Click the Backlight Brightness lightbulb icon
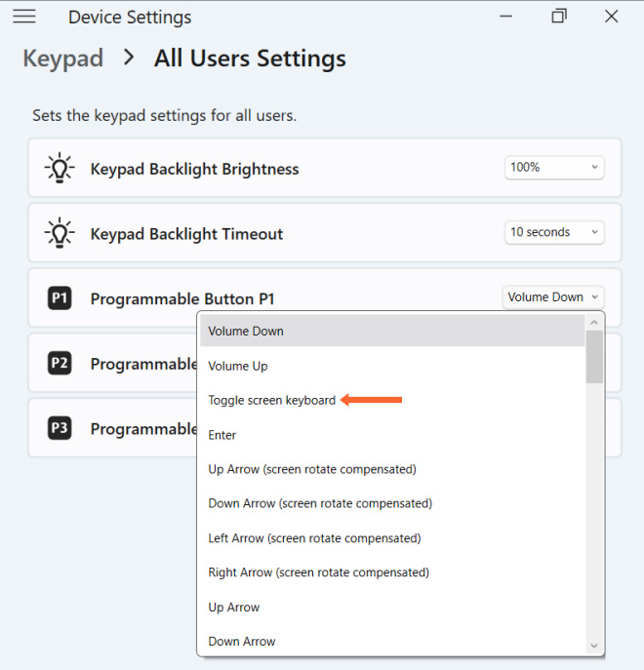This screenshot has height=670, width=644. (x=60, y=168)
